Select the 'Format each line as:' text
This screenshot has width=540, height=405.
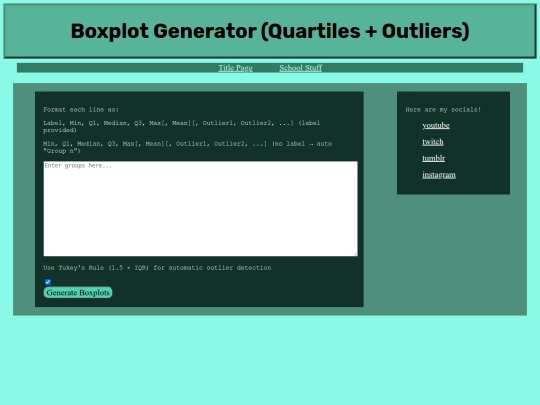coord(81,110)
